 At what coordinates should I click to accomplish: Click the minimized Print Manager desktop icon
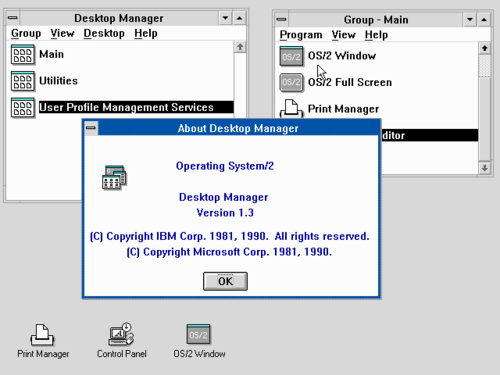[42, 334]
